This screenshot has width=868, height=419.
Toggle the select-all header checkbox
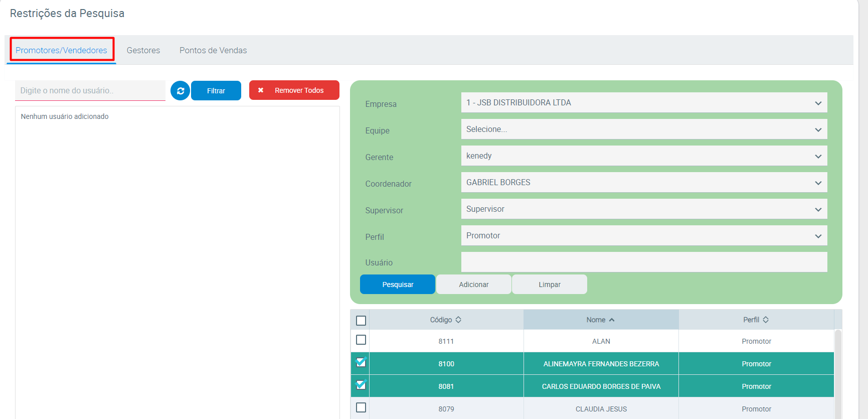[361, 320]
